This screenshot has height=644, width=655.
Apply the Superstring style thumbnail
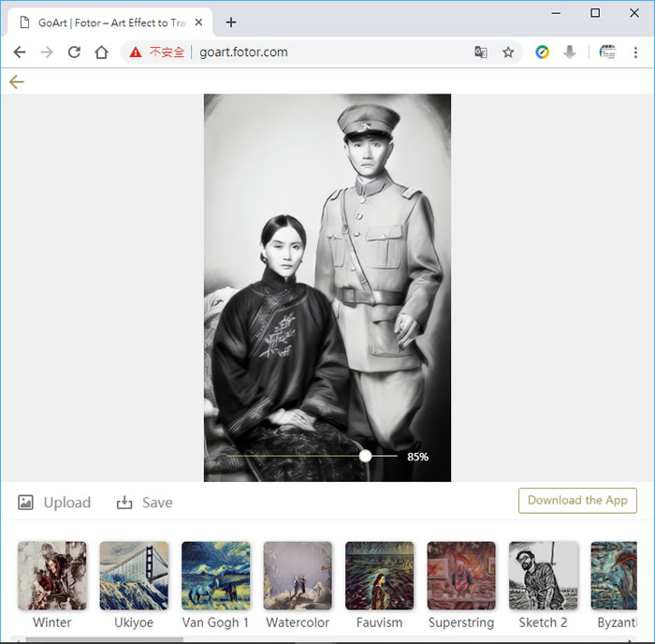click(x=461, y=576)
